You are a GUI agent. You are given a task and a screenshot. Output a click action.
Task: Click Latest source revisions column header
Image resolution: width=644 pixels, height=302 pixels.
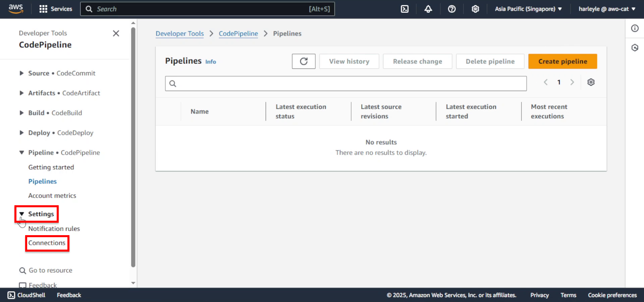click(381, 112)
